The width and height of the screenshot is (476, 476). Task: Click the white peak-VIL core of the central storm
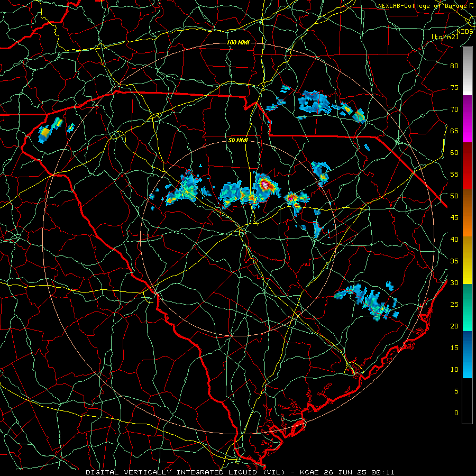point(265,185)
